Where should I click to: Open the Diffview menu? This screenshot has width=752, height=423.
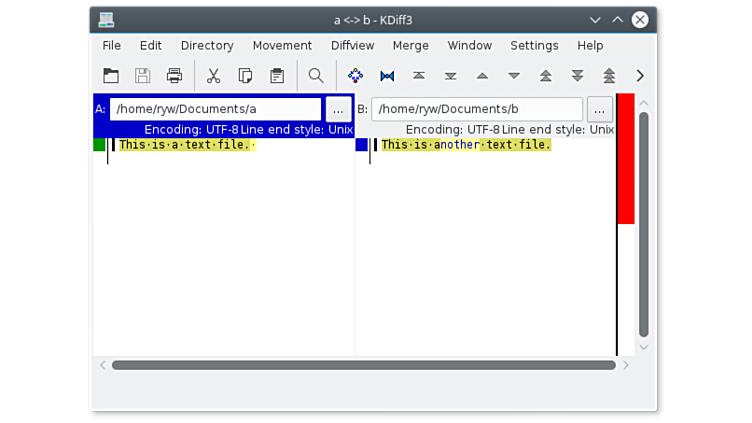pyautogui.click(x=352, y=45)
